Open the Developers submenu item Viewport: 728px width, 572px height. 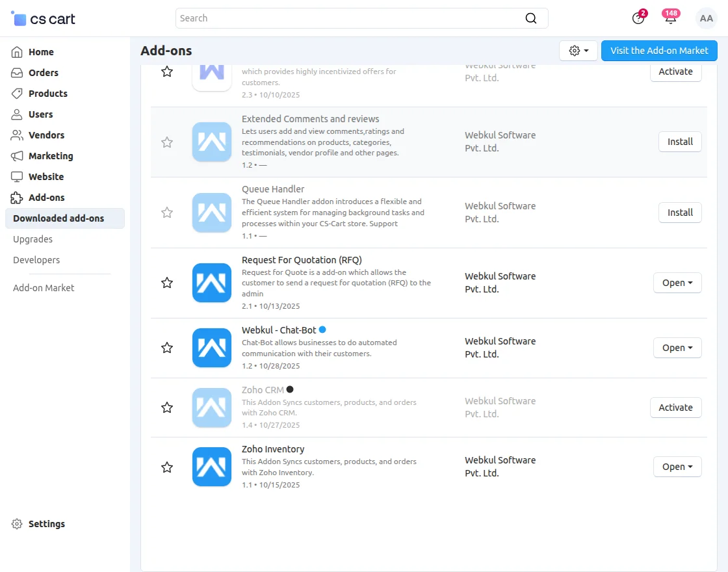click(36, 260)
